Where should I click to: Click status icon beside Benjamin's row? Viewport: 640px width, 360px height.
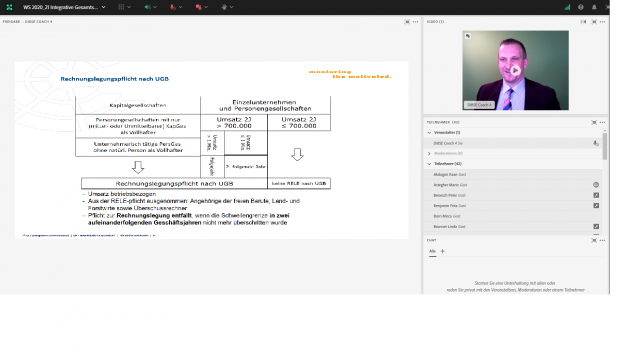(x=596, y=206)
